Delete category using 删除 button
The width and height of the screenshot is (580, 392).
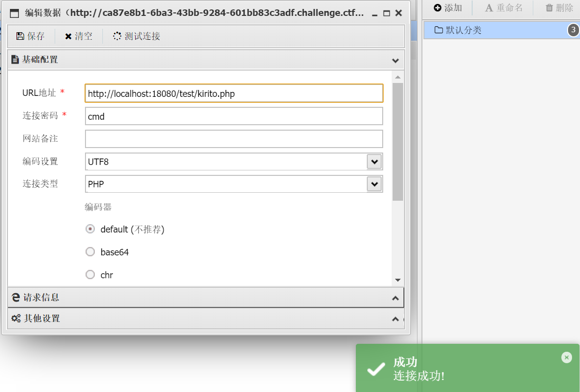559,8
